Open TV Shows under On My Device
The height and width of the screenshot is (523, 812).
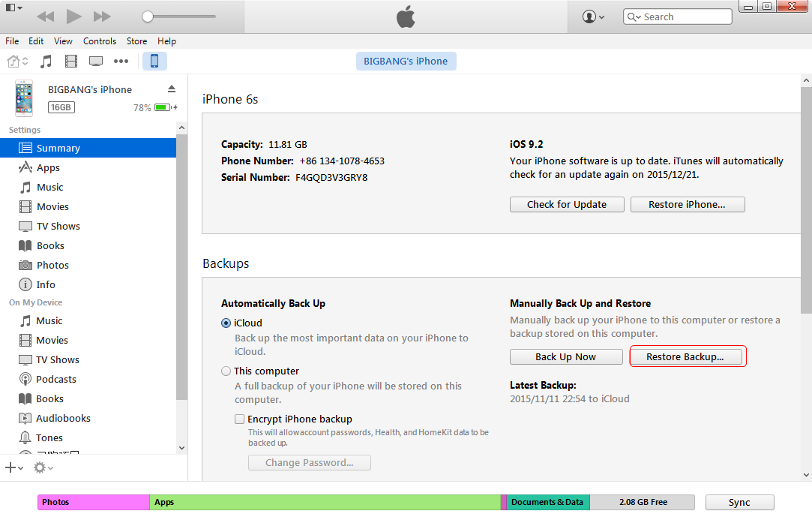coord(88,359)
